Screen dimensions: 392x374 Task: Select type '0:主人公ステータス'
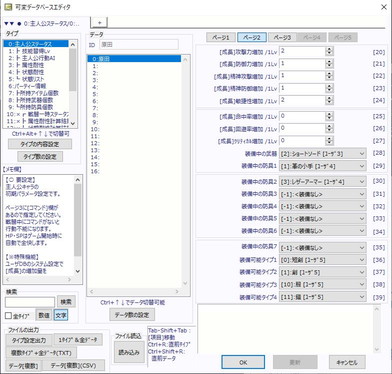point(36,44)
